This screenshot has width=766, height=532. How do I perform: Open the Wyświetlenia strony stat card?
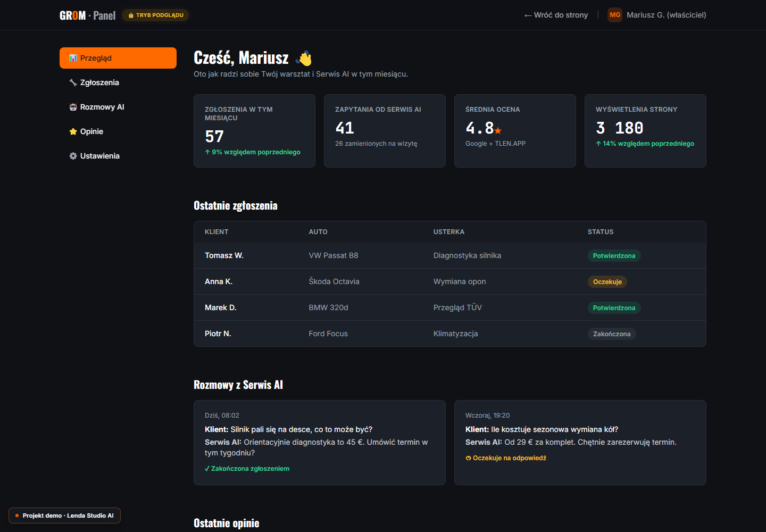tap(645, 131)
